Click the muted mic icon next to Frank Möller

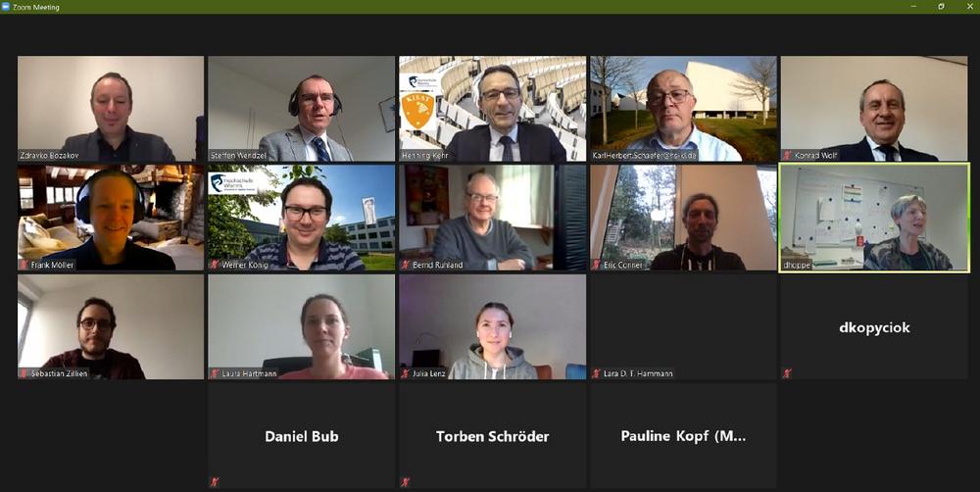pos(24,265)
